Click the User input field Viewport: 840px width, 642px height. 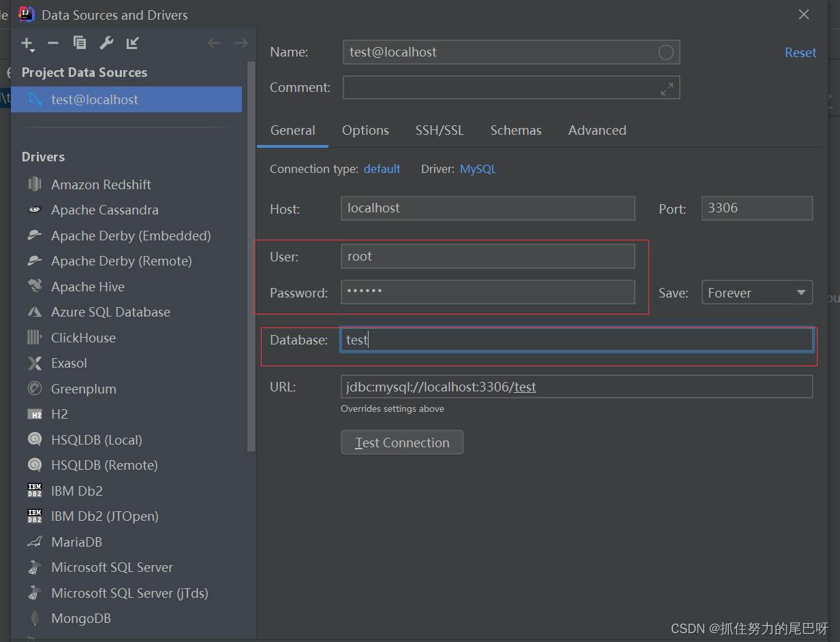click(488, 257)
